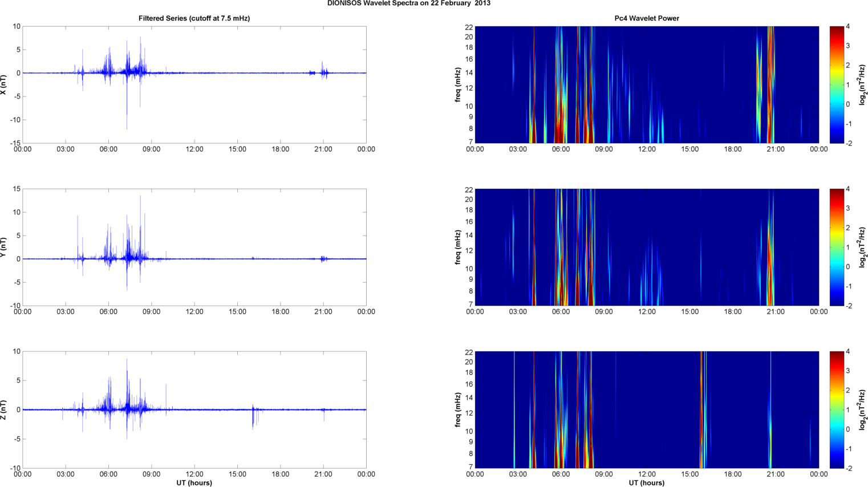The height and width of the screenshot is (487, 868).
Task: Click the top spectrogram's colorbar
Action: tap(836, 84)
